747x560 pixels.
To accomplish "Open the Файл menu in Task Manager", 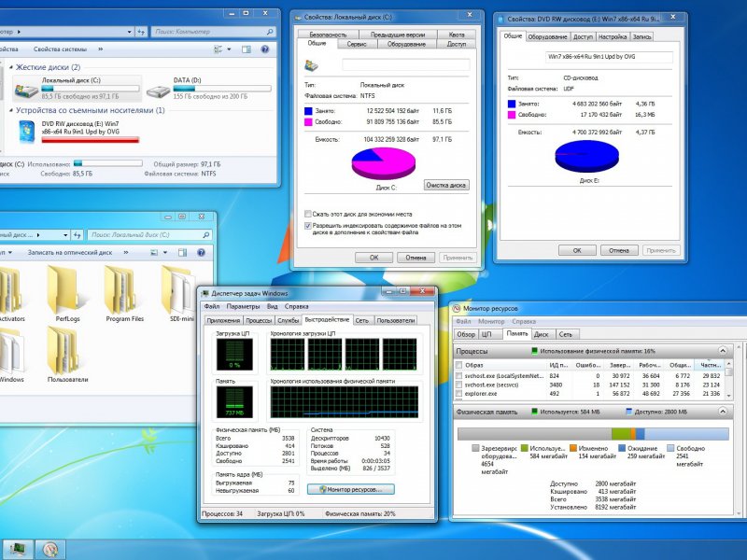I will click(x=212, y=307).
